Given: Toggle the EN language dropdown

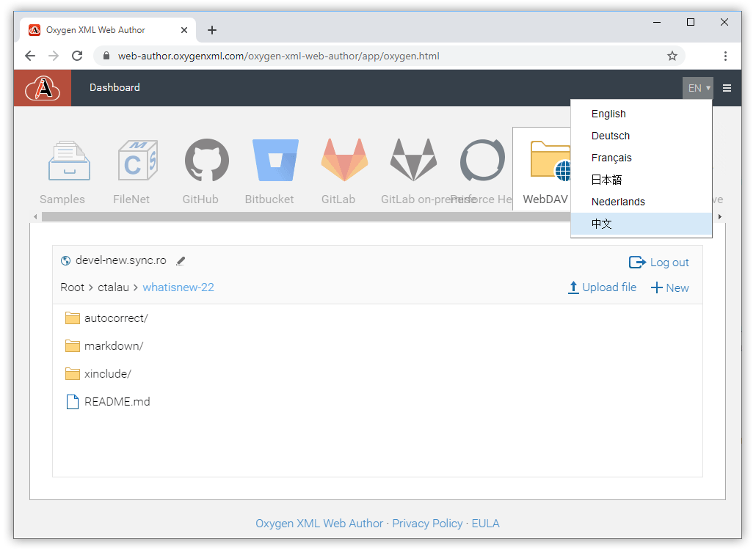Looking at the screenshot, I should pyautogui.click(x=698, y=88).
